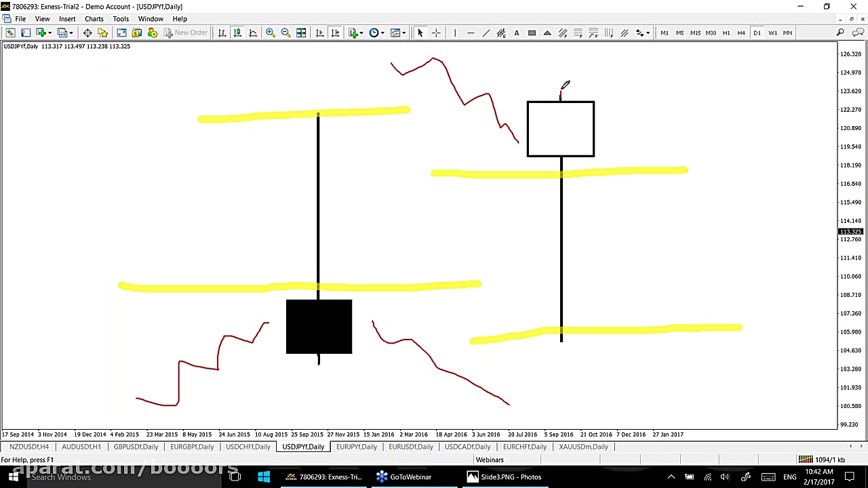Tile the chart windows
Viewport: 868px width, 488px height.
[301, 33]
